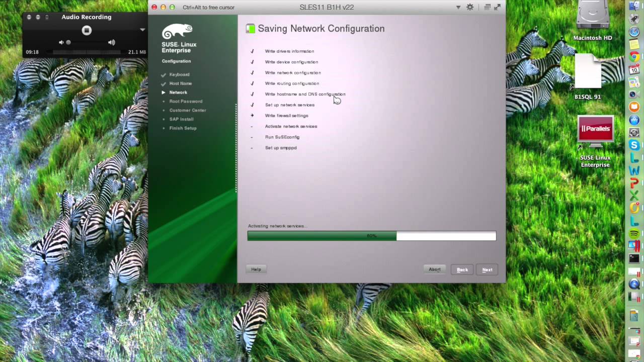The height and width of the screenshot is (362, 644).
Task: Click 'Write network configuration' step text
Action: 293,73
